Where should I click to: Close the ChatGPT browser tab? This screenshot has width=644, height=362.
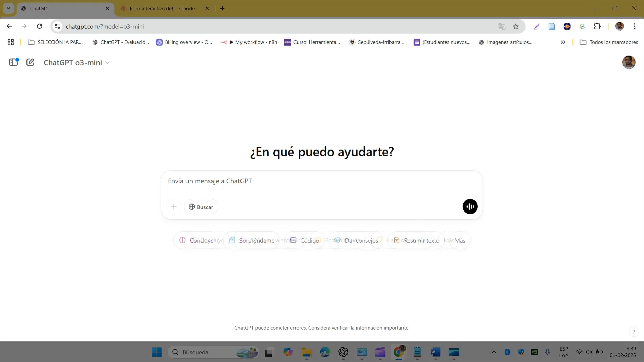(107, 9)
